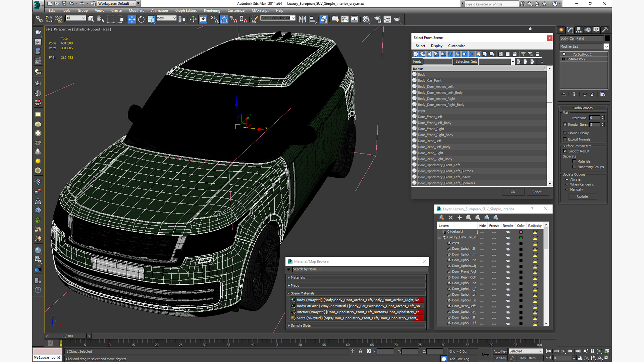Open the Modifiers menu
This screenshot has width=644, height=362.
click(x=136, y=11)
